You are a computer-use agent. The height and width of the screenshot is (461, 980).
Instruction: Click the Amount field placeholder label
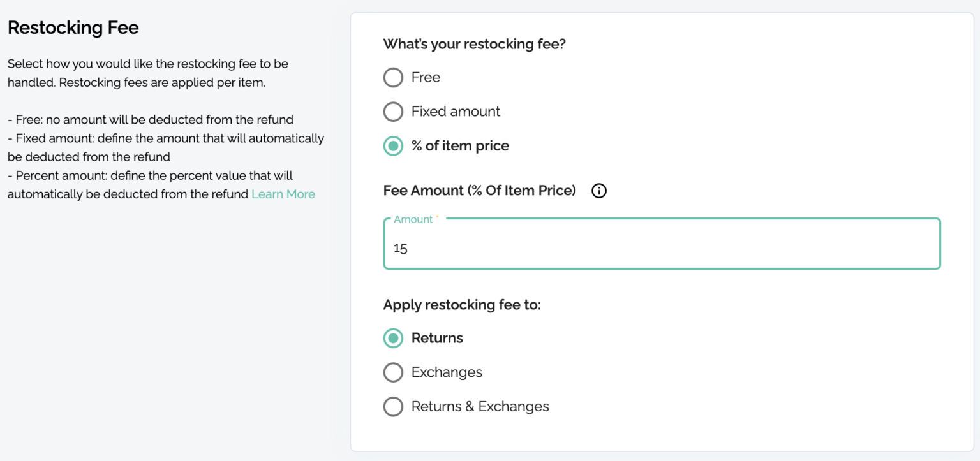coord(411,219)
